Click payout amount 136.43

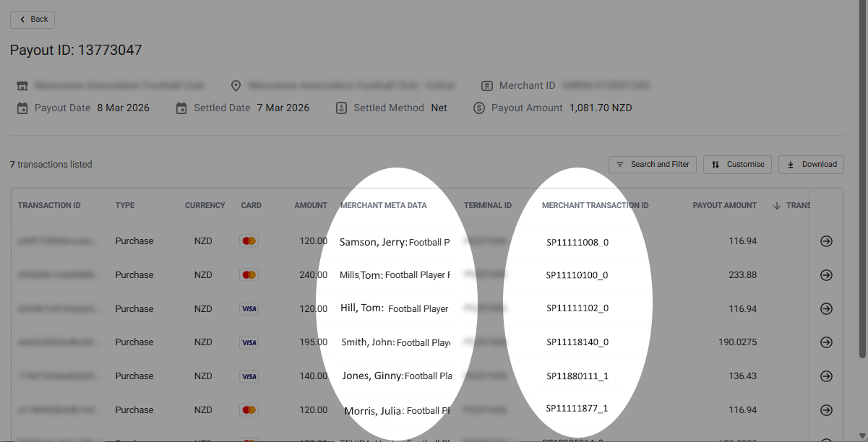tap(743, 376)
